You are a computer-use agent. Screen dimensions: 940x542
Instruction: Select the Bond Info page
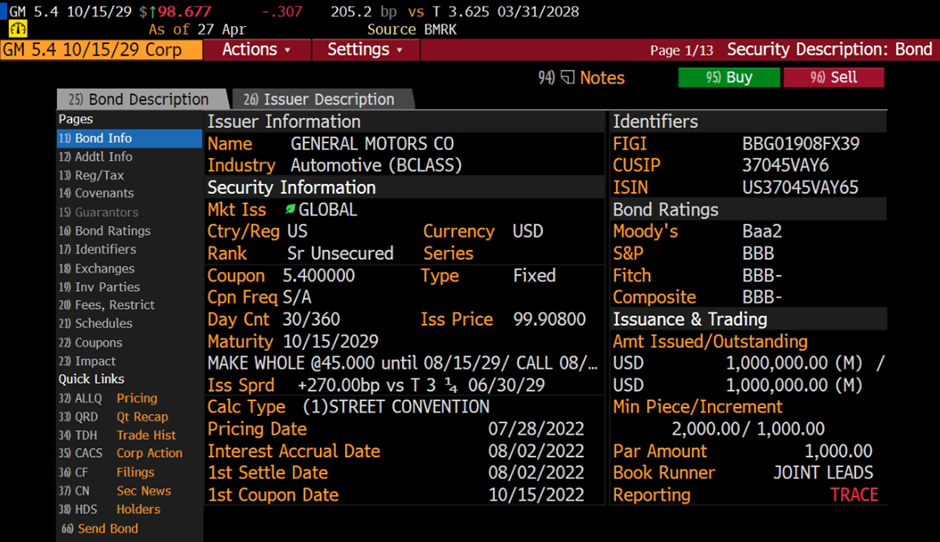(129, 138)
